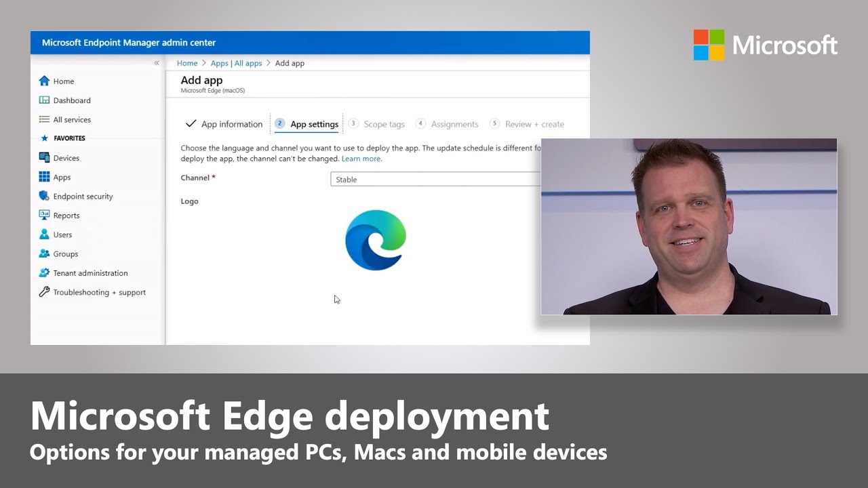The height and width of the screenshot is (488, 868).
Task: Click the All services list icon
Action: [x=44, y=119]
